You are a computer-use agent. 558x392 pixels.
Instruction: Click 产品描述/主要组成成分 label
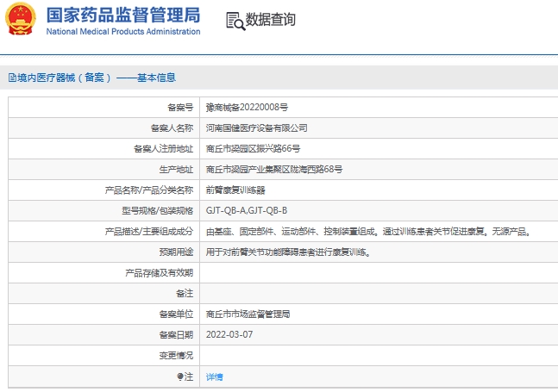coord(149,232)
